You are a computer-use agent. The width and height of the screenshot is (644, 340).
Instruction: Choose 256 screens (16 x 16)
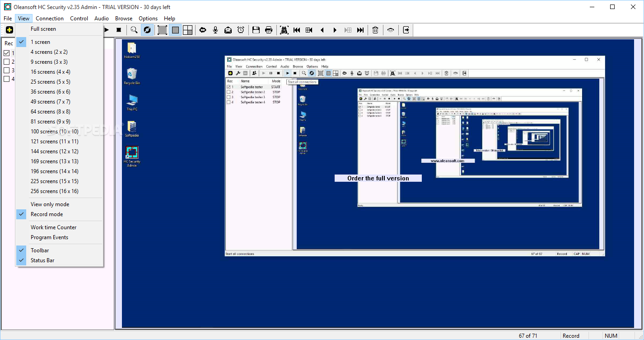pyautogui.click(x=60, y=191)
